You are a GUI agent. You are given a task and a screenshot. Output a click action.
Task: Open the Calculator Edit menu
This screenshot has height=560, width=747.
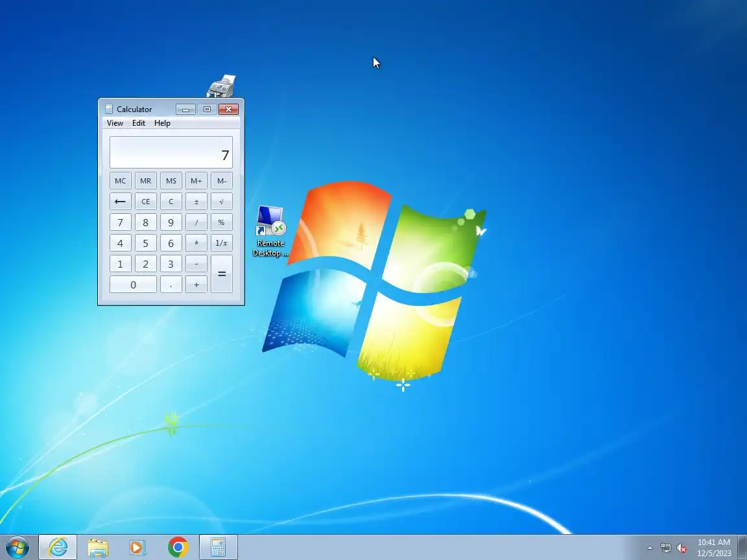tap(139, 123)
